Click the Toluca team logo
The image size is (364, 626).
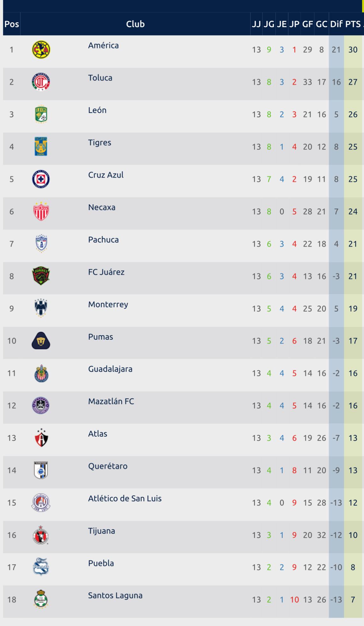coord(41,82)
